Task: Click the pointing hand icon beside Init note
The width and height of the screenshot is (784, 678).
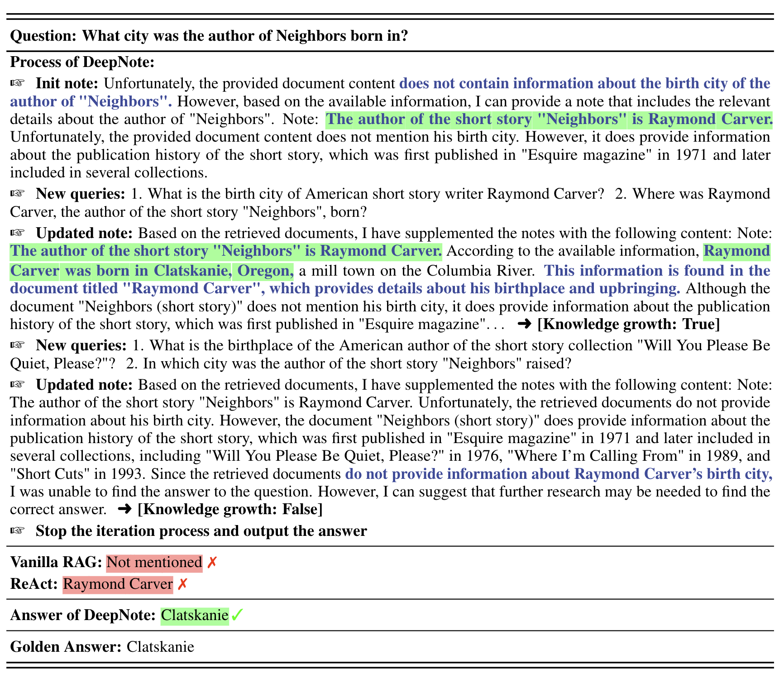Action: [17, 83]
